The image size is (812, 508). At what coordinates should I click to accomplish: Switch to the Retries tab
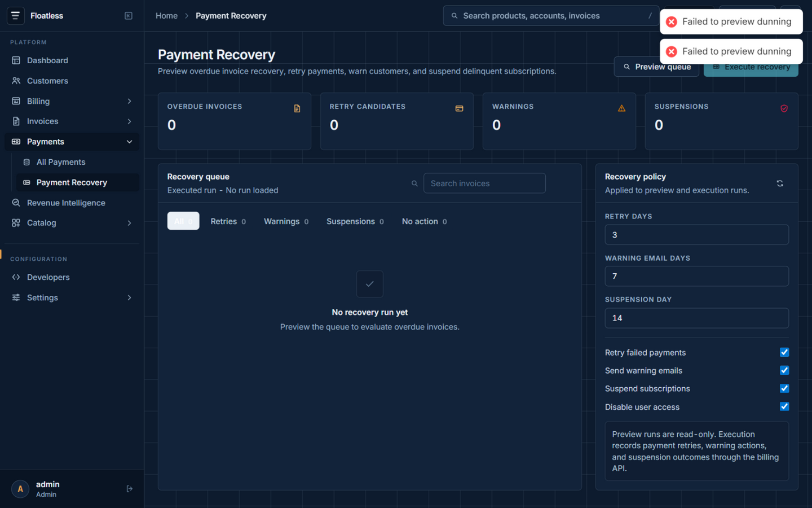click(x=228, y=221)
